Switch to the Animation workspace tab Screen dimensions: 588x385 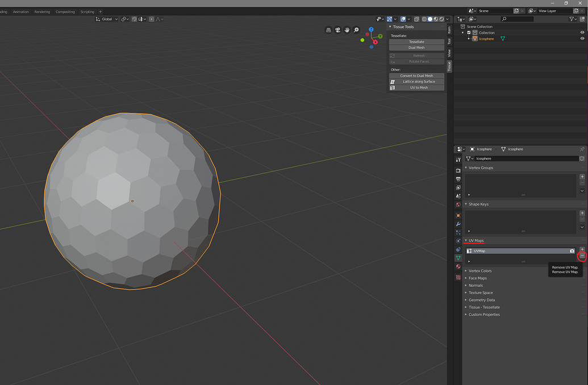click(20, 11)
